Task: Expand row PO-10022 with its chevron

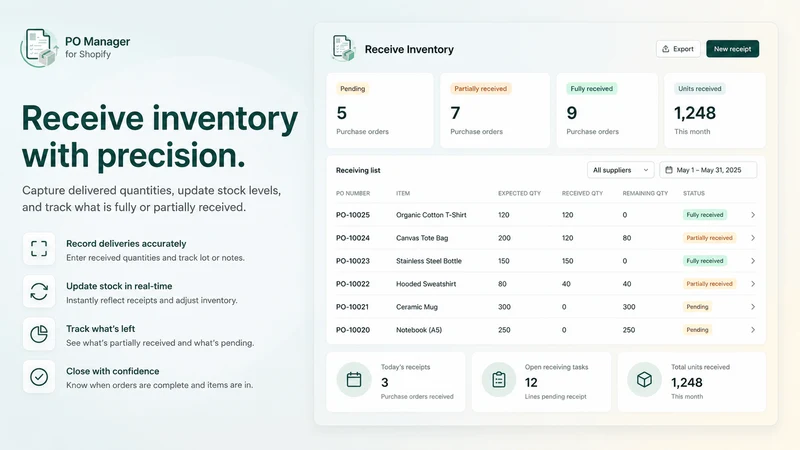Action: tap(753, 284)
